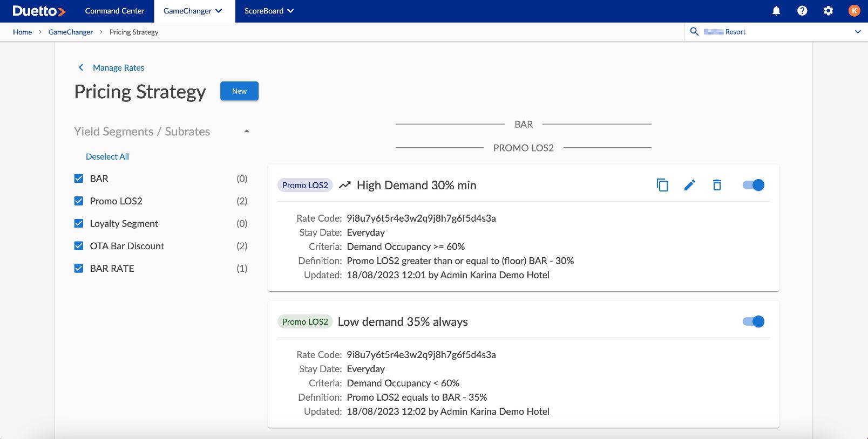Open the settings gear icon

[828, 11]
